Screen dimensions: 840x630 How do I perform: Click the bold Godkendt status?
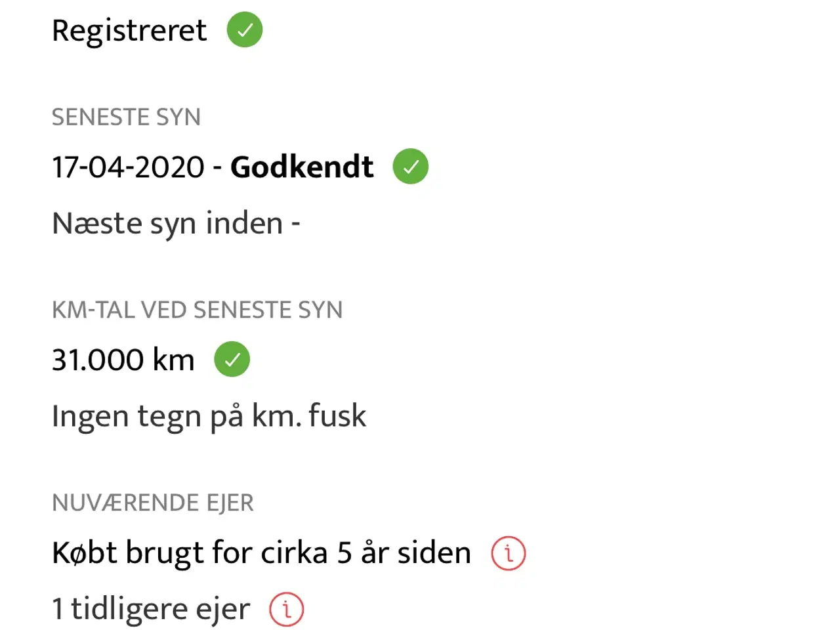[302, 167]
